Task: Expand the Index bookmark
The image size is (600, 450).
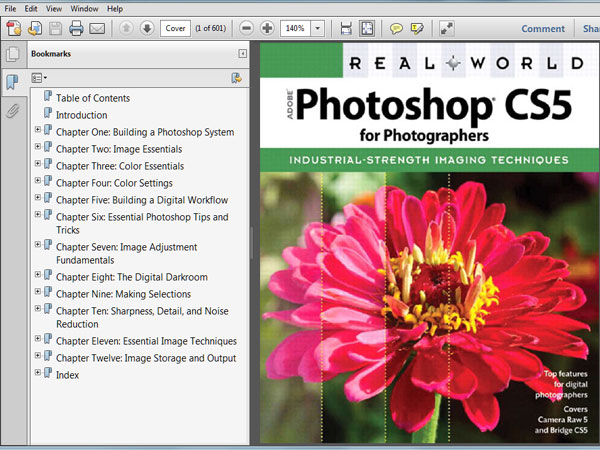Action: click(x=38, y=372)
